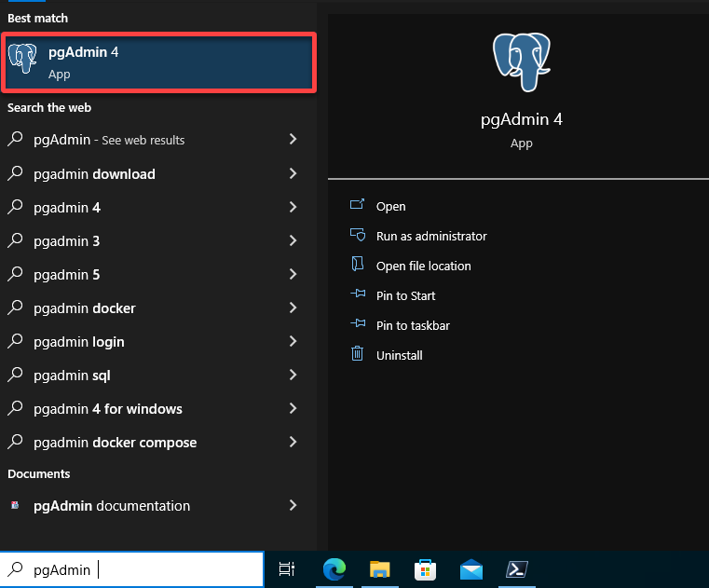709x588 pixels.
Task: Launch Microsoft Edge from the taskbar
Action: 334,569
